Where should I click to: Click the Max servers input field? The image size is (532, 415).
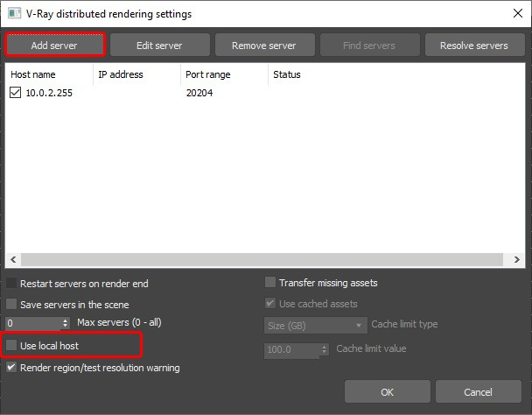33,323
